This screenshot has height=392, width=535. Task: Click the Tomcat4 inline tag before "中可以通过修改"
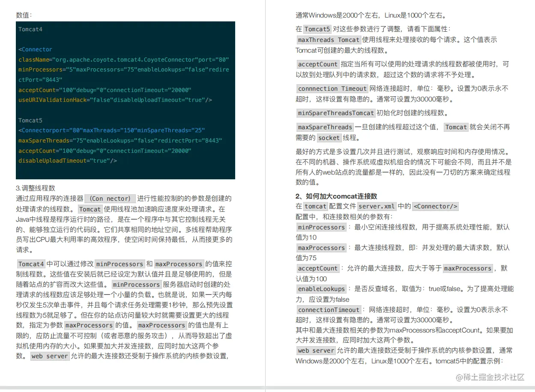31,264
